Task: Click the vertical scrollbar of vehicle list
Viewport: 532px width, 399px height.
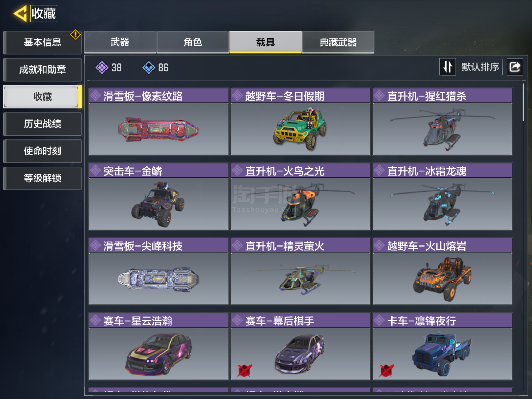Action: coord(523,102)
